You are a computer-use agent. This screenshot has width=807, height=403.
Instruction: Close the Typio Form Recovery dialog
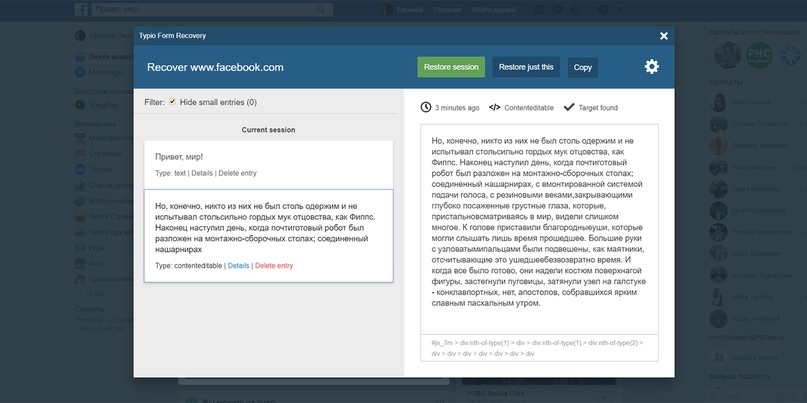pos(664,36)
